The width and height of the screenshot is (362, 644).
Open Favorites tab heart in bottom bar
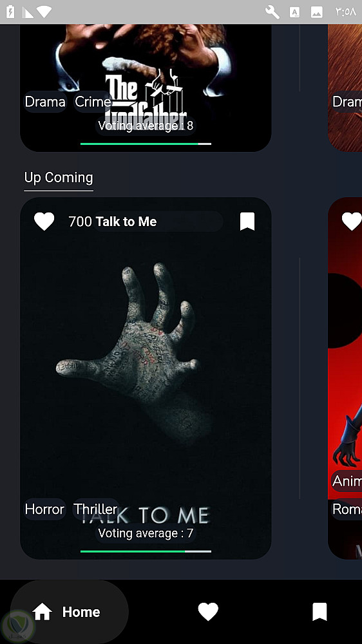208,612
